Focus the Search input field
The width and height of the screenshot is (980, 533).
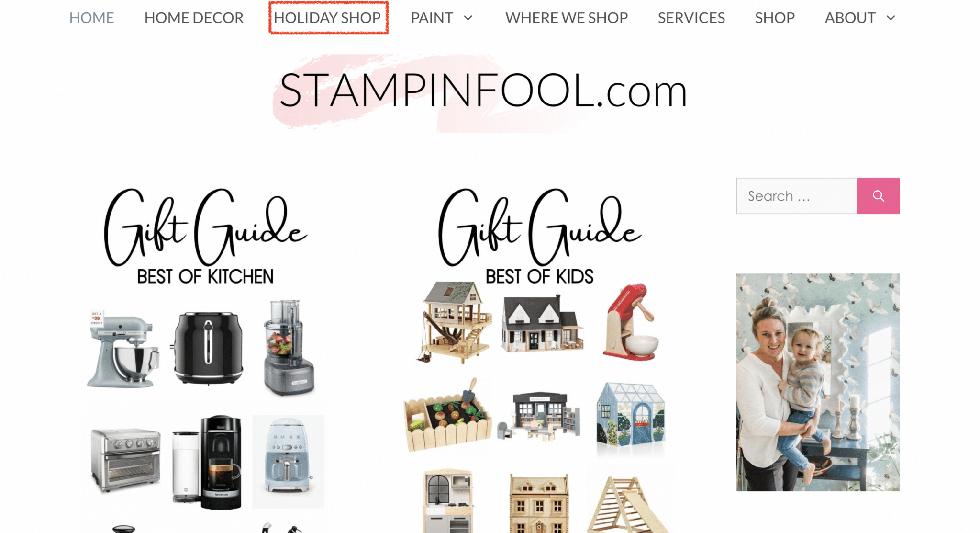(797, 196)
